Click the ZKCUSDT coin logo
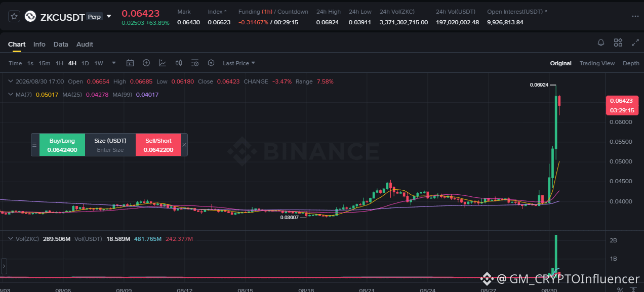 click(x=31, y=17)
